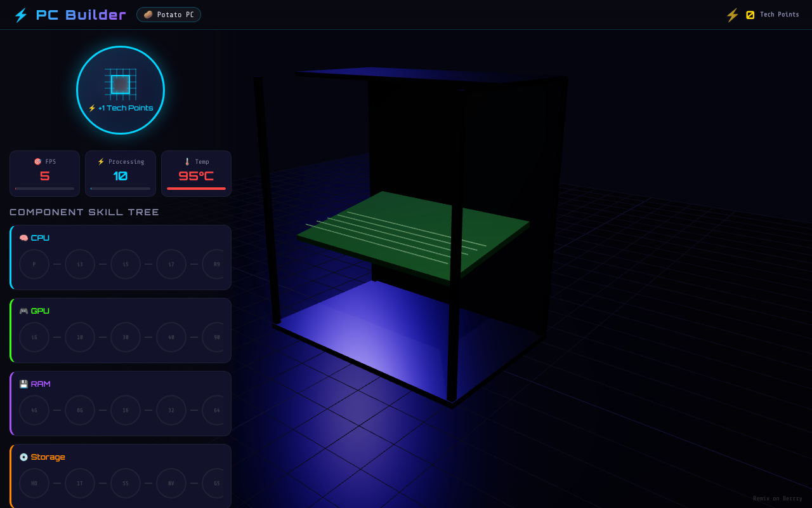The height and width of the screenshot is (508, 812).
Task: Click the floppy disk icon on the RAM panel
Action: [x=24, y=384]
